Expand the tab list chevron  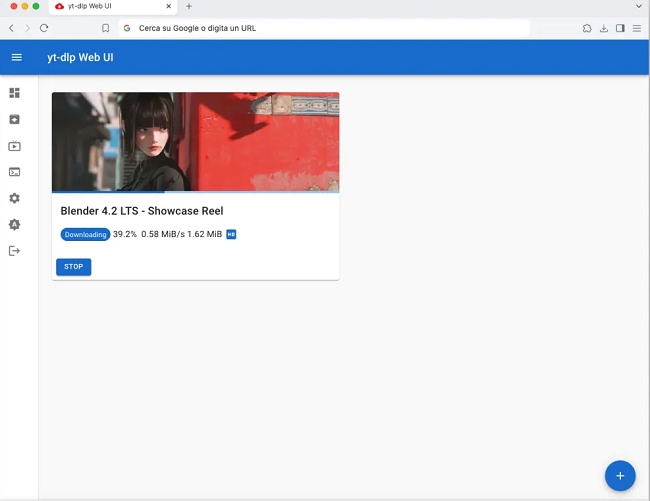pos(639,6)
